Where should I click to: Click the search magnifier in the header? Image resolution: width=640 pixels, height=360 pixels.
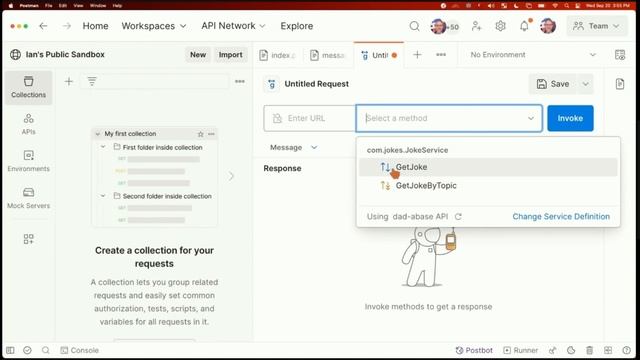[414, 26]
